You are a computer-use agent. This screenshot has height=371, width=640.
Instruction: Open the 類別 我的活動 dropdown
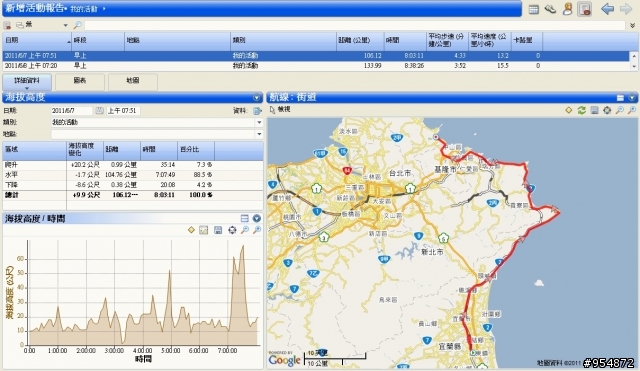pyautogui.click(x=259, y=122)
